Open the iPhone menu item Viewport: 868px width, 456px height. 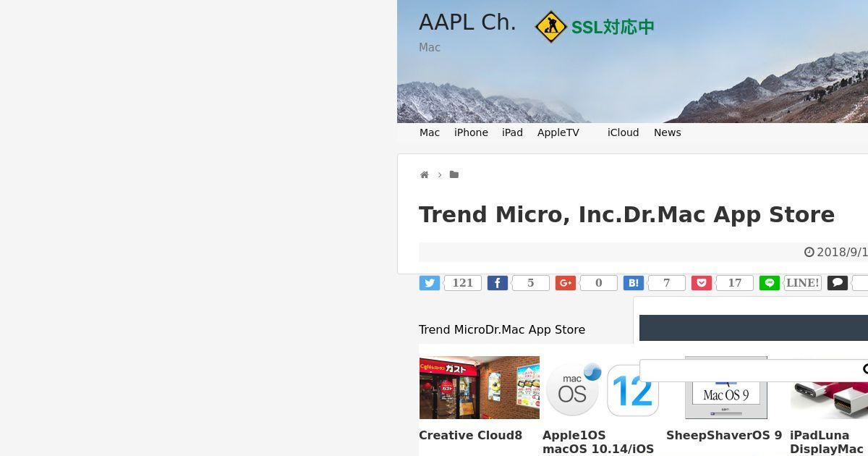tap(471, 132)
